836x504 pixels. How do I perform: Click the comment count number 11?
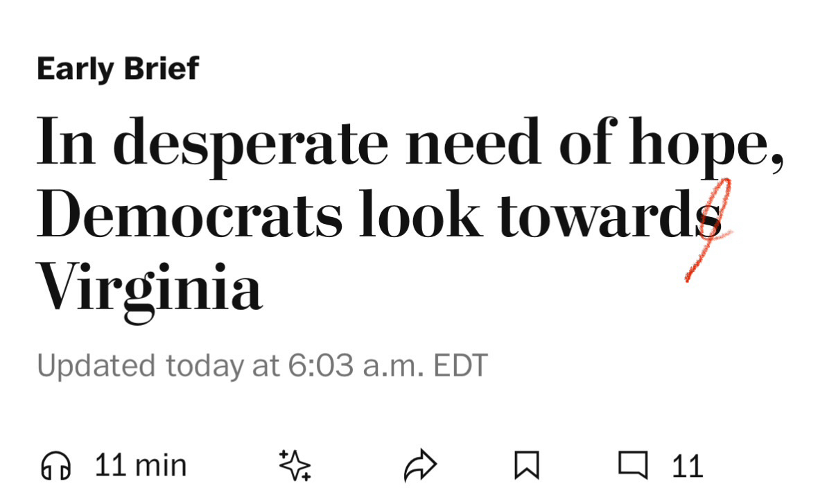[x=687, y=467]
